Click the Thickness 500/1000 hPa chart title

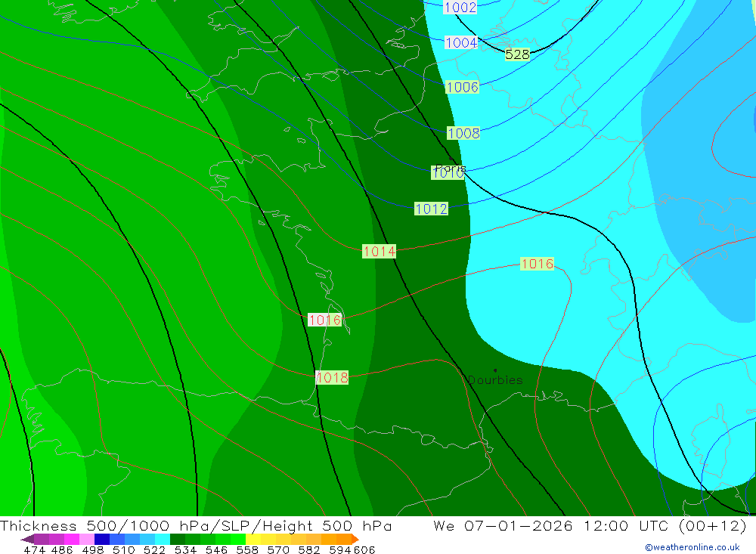coord(195,525)
